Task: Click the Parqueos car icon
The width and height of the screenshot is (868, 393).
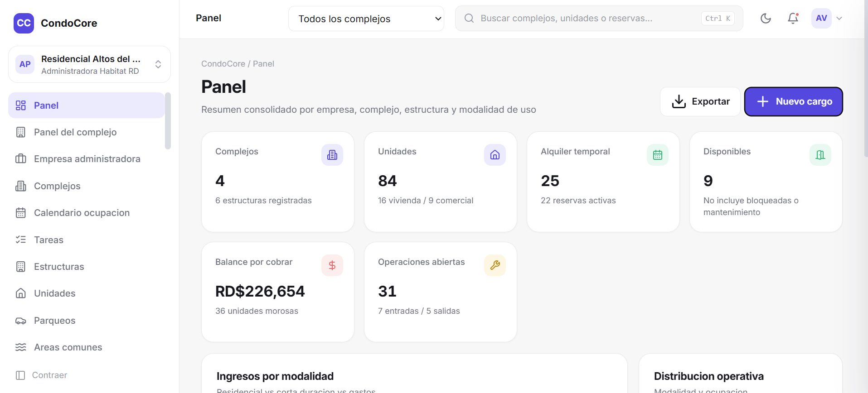Action: pyautogui.click(x=21, y=321)
